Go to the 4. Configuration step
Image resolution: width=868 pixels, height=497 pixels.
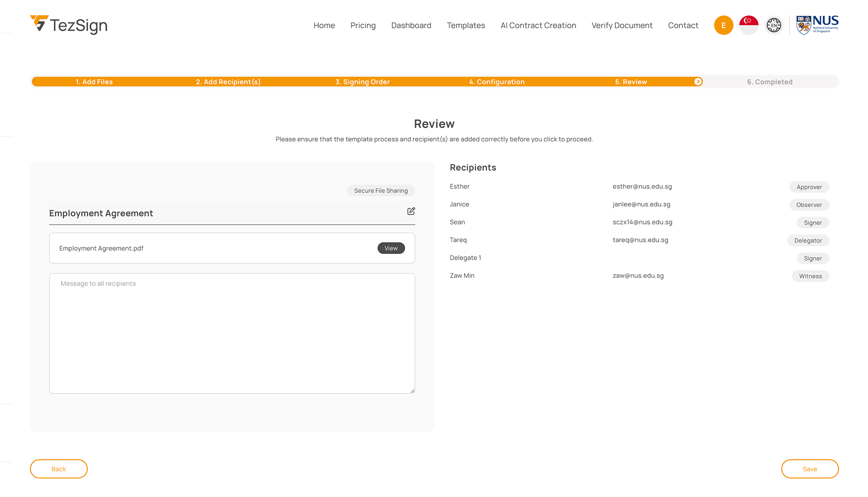497,82
